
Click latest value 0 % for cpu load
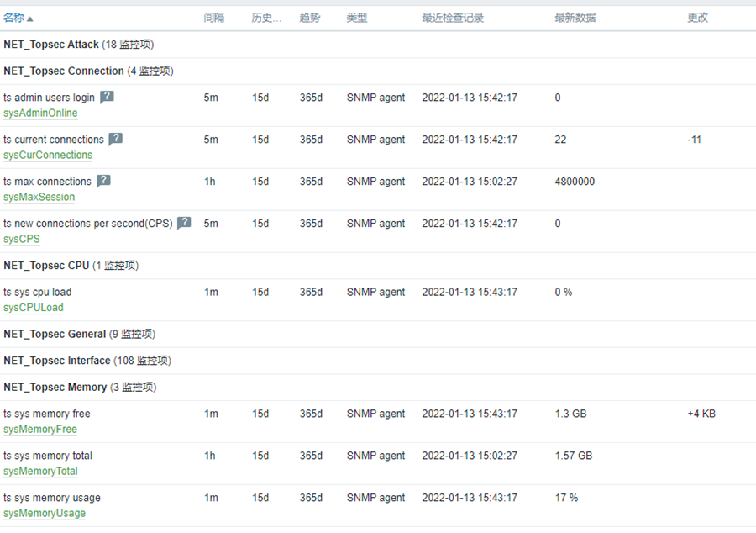tap(564, 292)
